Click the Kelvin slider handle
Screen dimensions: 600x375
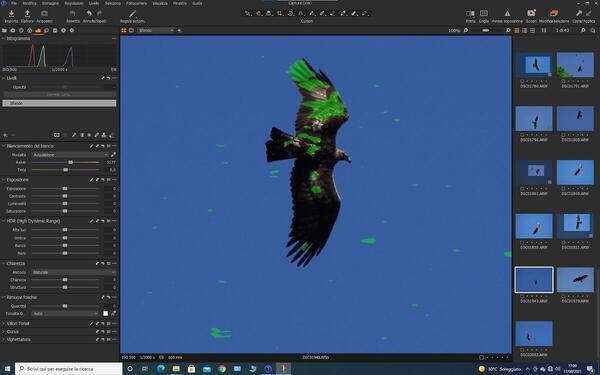pyautogui.click(x=70, y=163)
